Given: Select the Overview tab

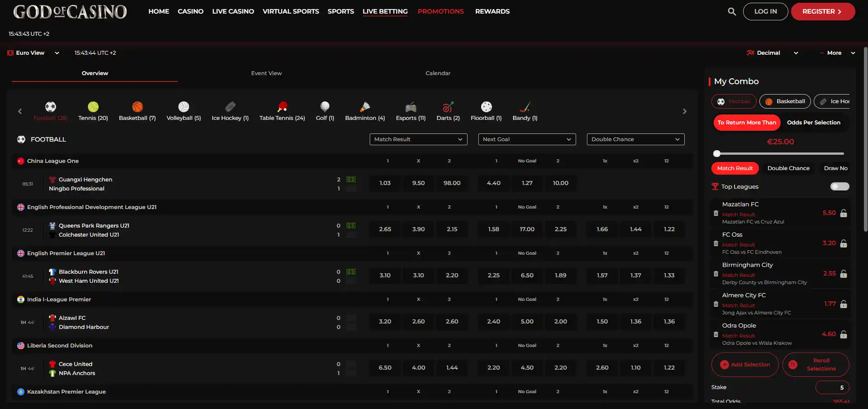Looking at the screenshot, I should click(x=95, y=73).
